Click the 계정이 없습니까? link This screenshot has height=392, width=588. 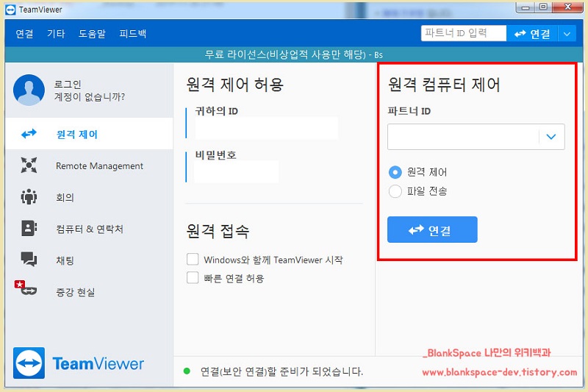point(90,97)
